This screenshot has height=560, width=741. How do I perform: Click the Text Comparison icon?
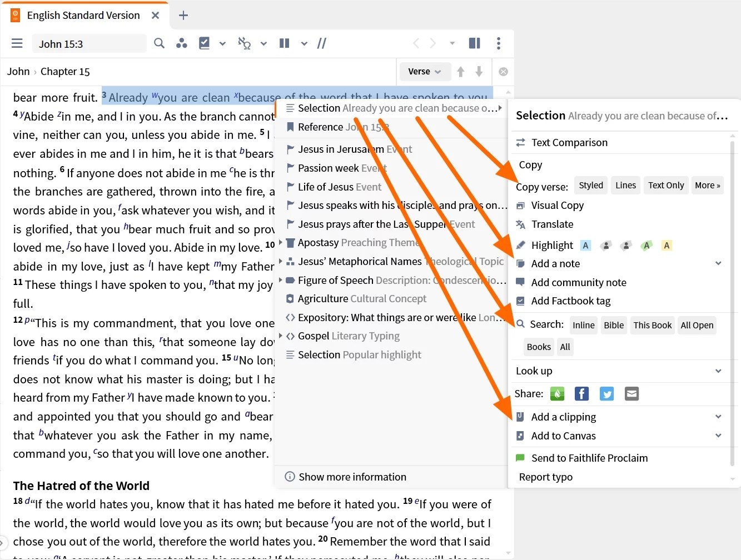click(520, 143)
